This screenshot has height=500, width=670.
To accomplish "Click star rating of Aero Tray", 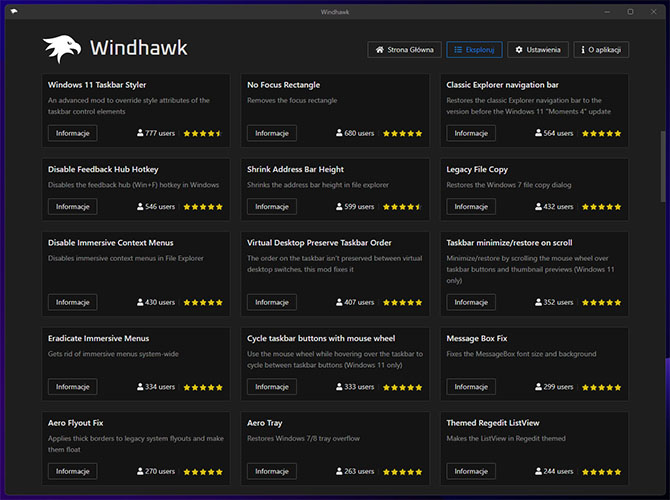I will click(x=403, y=472).
